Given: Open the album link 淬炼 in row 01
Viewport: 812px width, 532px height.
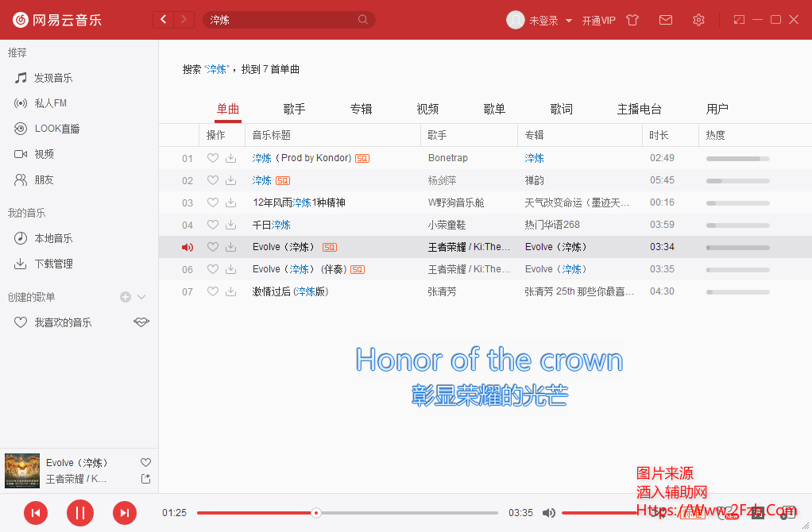Looking at the screenshot, I should (x=535, y=158).
